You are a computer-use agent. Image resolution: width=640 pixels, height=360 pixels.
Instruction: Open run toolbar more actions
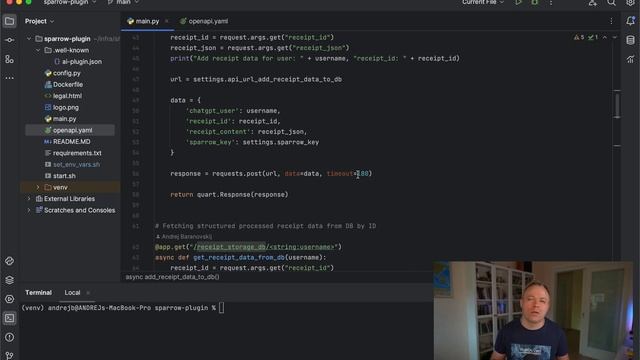click(551, 2)
